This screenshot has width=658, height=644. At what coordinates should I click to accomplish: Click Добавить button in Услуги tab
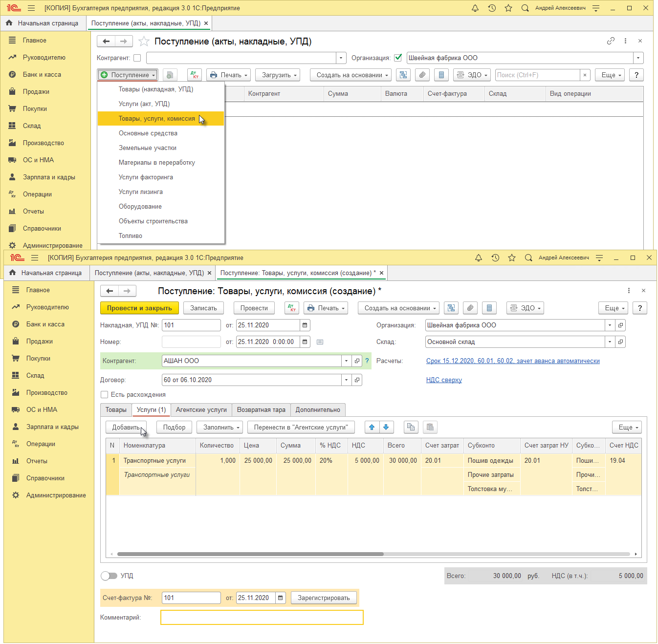click(x=126, y=427)
